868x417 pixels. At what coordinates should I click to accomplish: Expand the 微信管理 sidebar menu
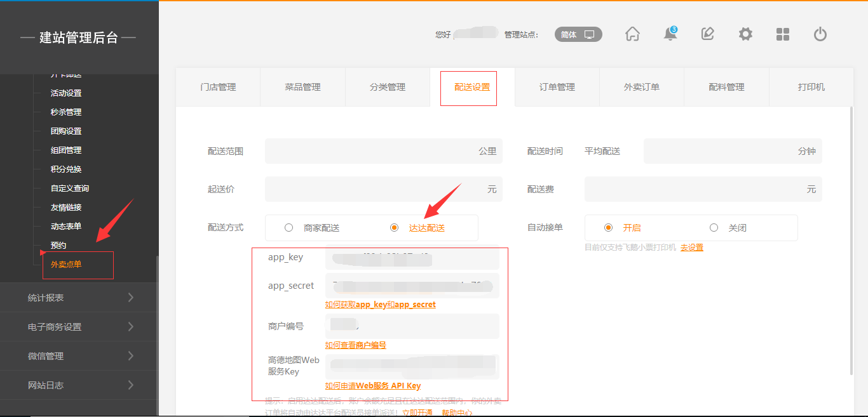[79, 356]
